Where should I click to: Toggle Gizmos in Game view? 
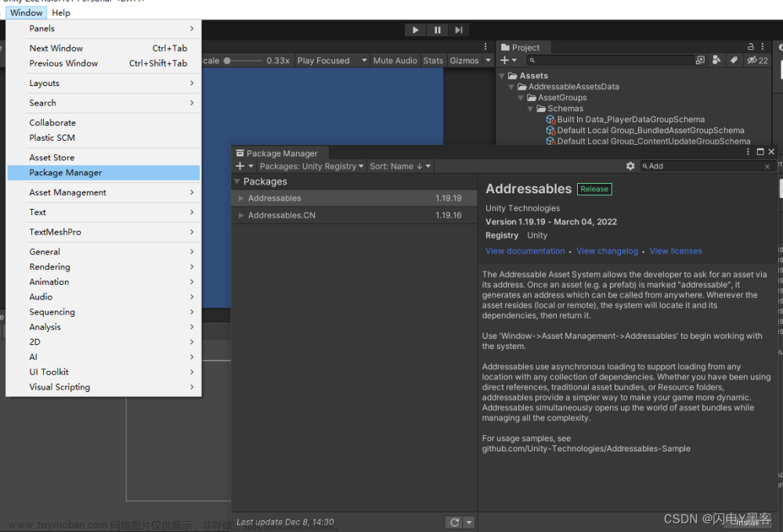pyautogui.click(x=464, y=60)
